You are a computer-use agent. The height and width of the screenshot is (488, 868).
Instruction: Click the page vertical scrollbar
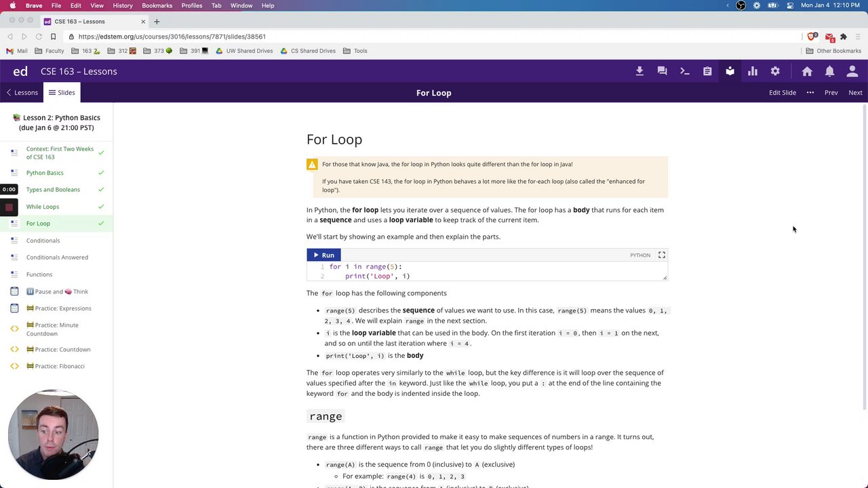point(865,258)
